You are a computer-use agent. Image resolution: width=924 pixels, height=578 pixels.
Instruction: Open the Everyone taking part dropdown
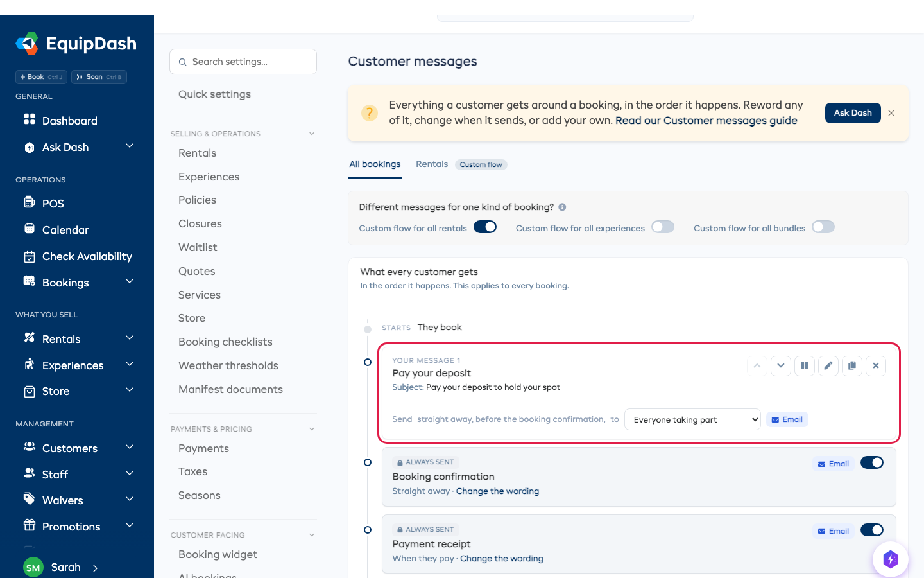692,420
